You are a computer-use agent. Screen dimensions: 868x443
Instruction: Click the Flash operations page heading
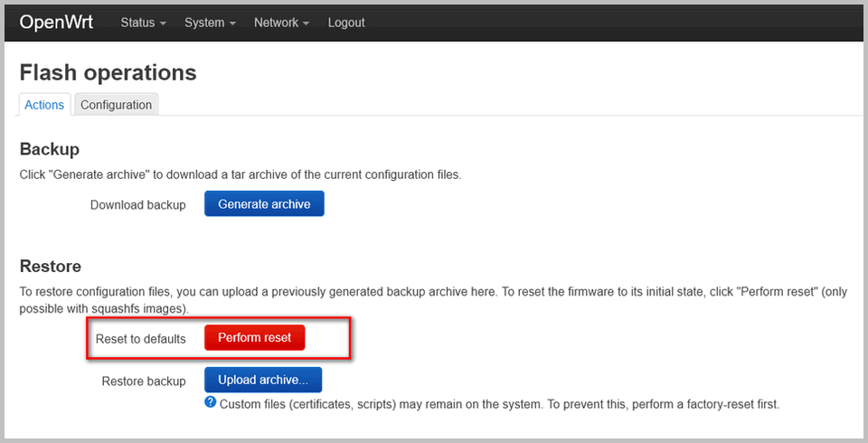108,72
